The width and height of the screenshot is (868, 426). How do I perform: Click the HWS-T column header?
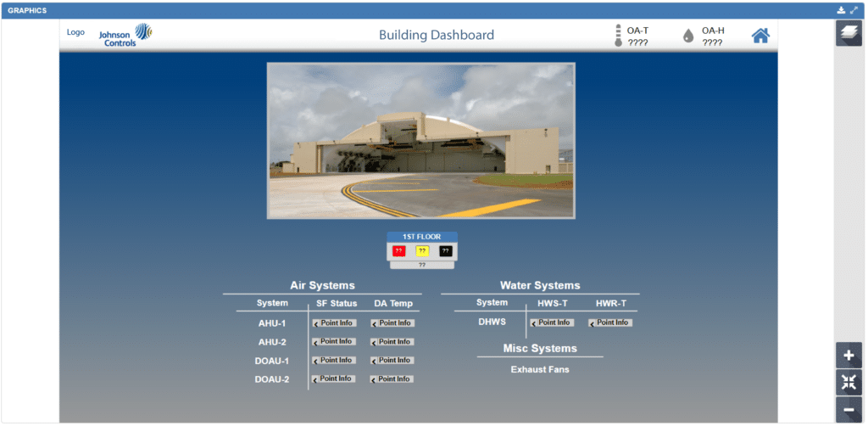coord(553,304)
